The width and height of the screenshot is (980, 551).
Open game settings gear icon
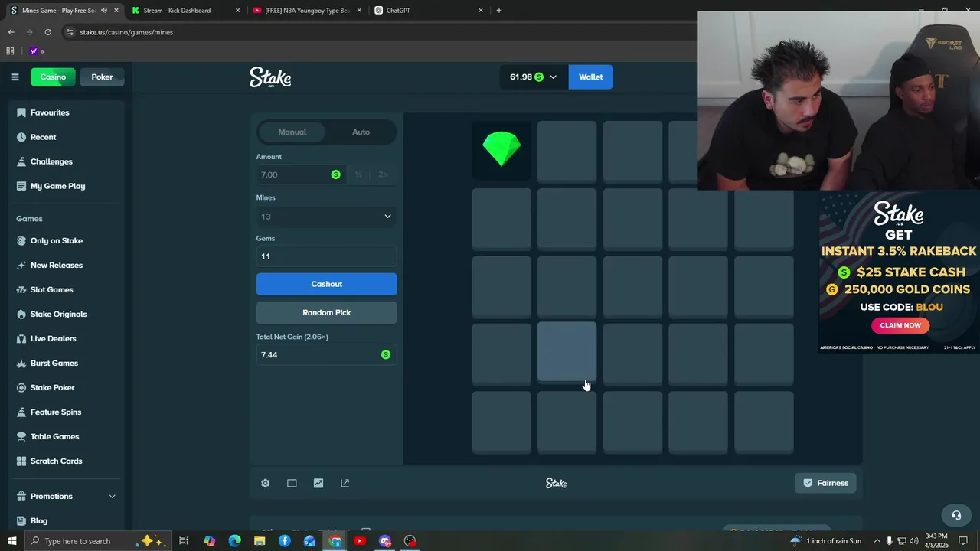point(265,483)
